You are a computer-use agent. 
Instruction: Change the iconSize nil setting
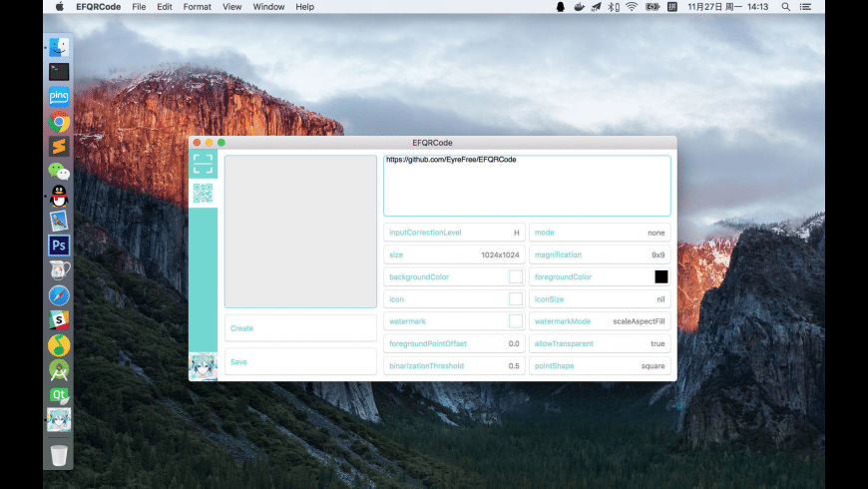600,299
